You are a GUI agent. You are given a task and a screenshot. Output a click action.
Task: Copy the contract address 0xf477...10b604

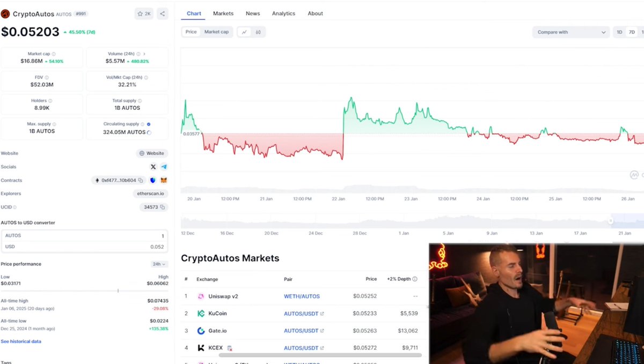[x=141, y=181]
